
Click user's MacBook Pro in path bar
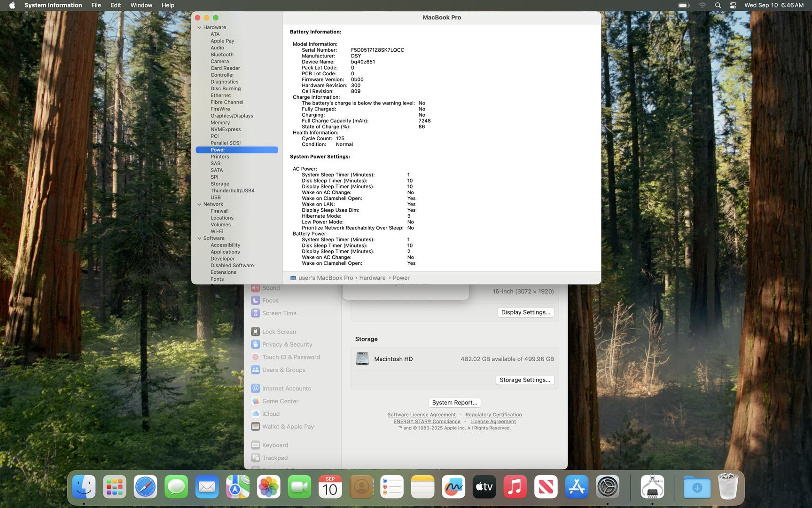[321, 278]
